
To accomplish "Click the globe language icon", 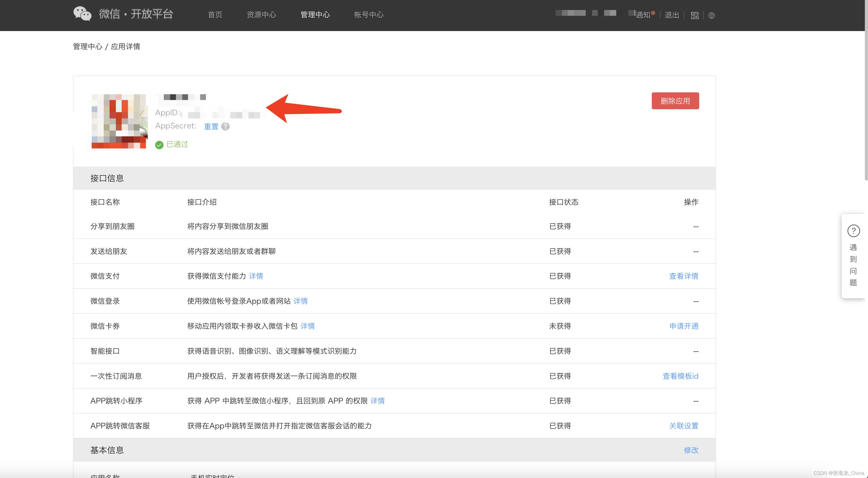I will [711, 16].
